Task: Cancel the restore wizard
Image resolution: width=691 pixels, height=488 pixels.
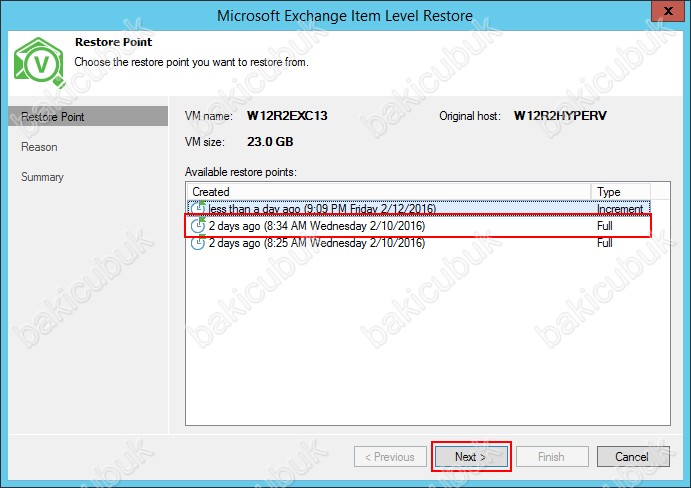Action: tap(633, 457)
